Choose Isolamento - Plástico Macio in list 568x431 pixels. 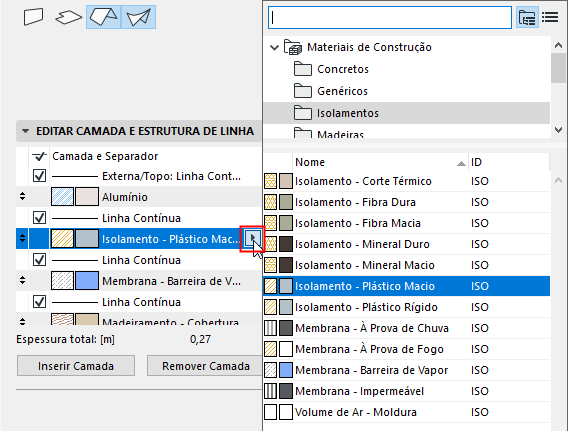(x=406, y=286)
